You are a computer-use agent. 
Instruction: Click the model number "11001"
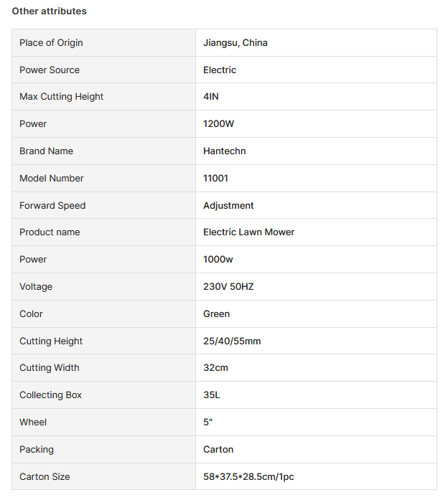pos(215,179)
